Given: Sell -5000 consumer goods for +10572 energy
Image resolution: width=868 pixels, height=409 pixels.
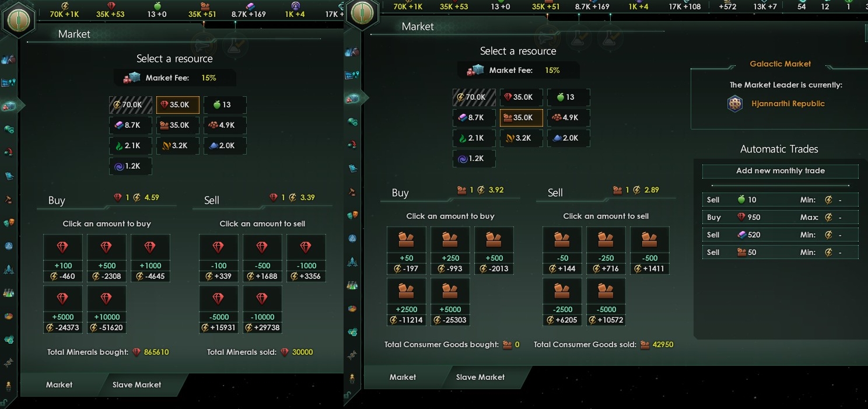Looking at the screenshot, I should [x=606, y=302].
